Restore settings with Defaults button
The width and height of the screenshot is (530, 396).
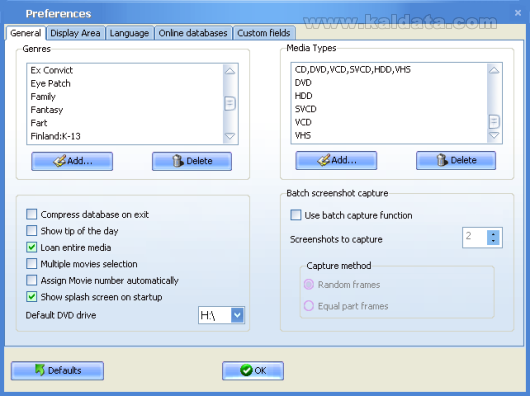click(57, 371)
